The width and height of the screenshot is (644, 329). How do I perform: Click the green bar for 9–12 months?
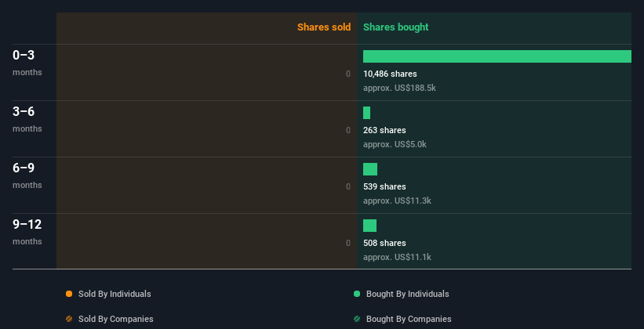(x=369, y=226)
